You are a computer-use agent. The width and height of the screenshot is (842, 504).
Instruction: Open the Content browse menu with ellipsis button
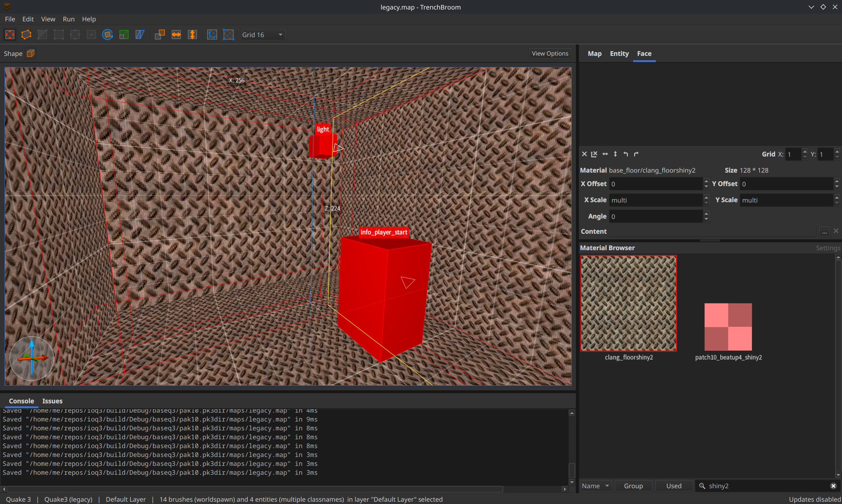(x=824, y=231)
